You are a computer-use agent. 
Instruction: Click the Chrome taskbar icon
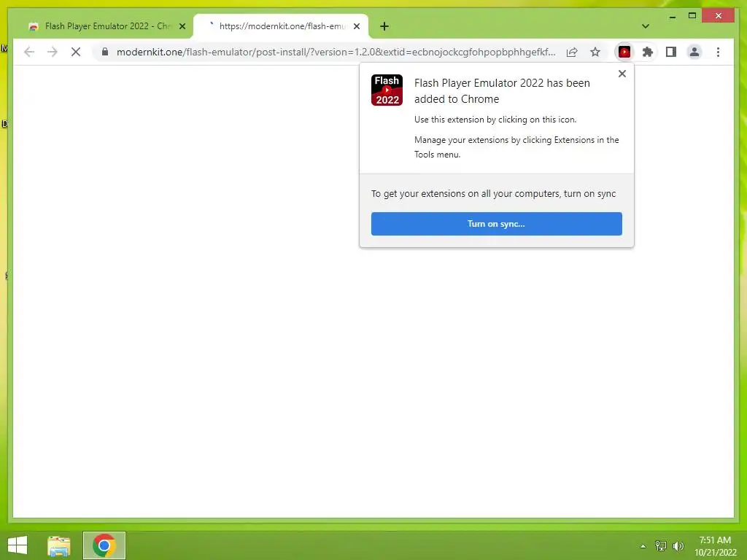(104, 545)
